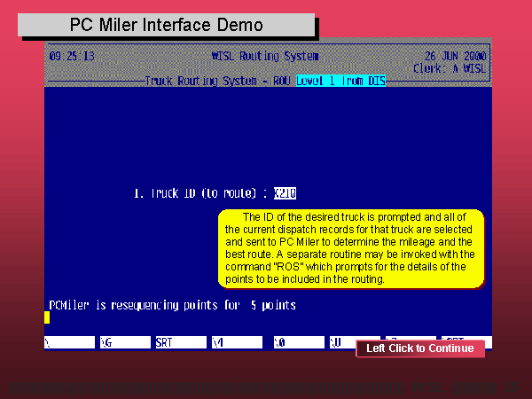Click the Truck Routing System - ROU text
The height and width of the screenshot is (399, 532).
[x=217, y=81]
